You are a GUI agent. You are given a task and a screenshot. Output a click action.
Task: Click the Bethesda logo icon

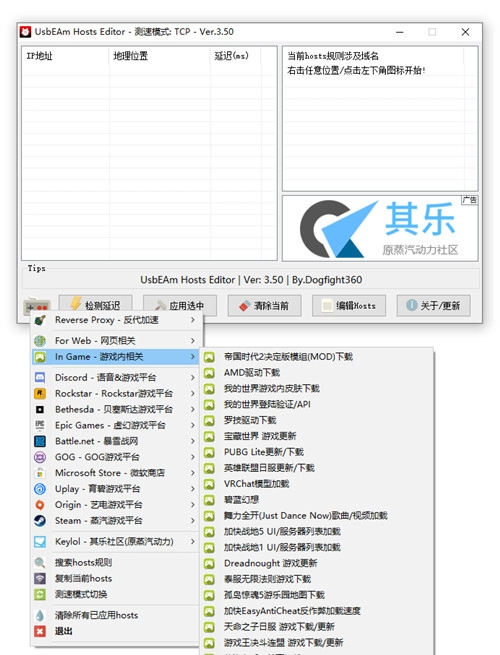pyautogui.click(x=40, y=409)
